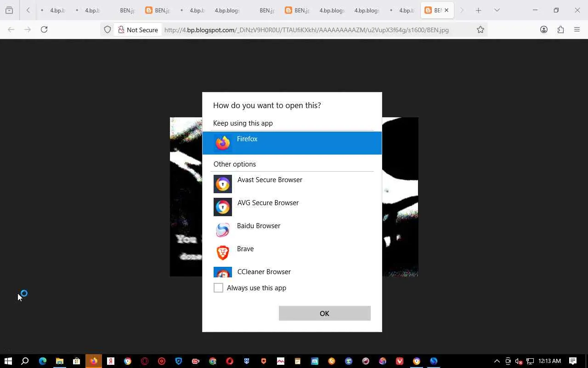Viewport: 588px width, 368px height.
Task: Show hidden system tray icons
Action: [497, 361]
